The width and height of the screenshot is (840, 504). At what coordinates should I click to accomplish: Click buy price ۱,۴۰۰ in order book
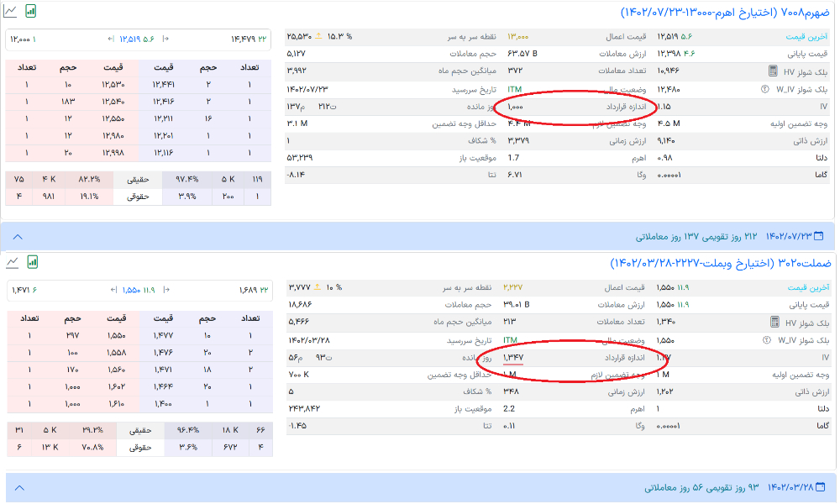164,403
